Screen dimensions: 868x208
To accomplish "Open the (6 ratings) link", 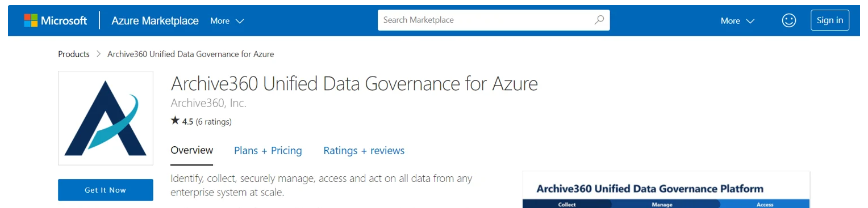I will pyautogui.click(x=214, y=121).
